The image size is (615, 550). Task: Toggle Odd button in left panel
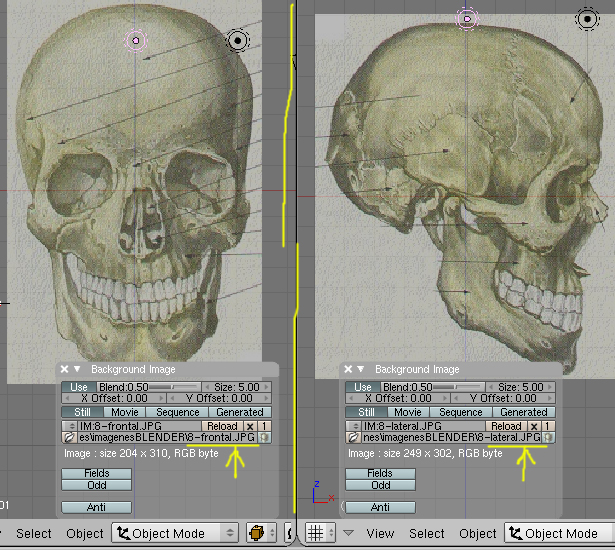pos(96,485)
